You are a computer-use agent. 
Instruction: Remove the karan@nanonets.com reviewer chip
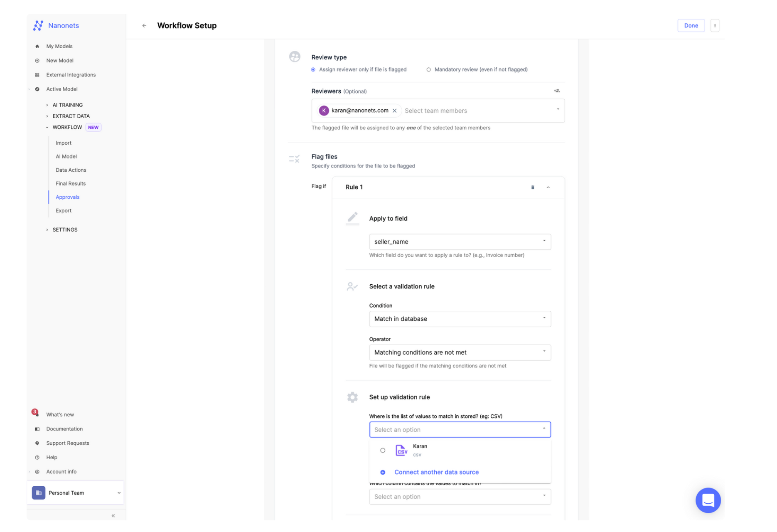(x=395, y=111)
